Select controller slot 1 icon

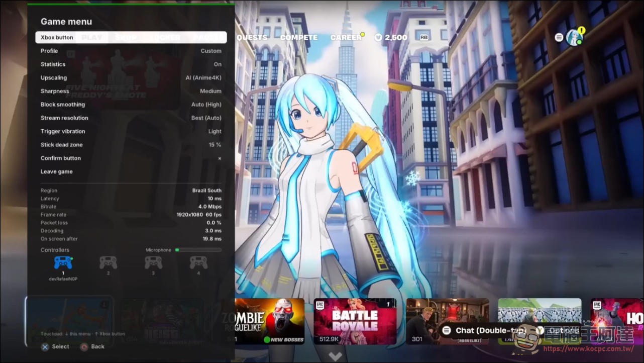click(x=63, y=262)
